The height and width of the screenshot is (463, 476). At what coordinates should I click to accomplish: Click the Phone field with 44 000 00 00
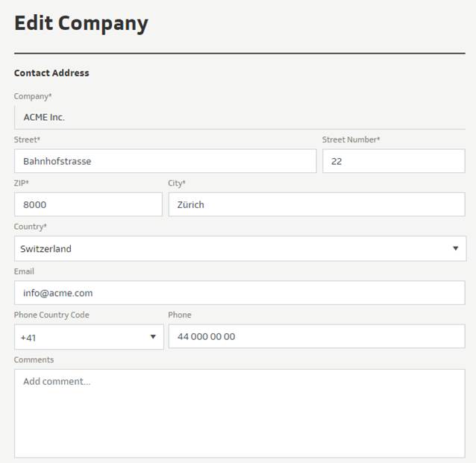316,336
